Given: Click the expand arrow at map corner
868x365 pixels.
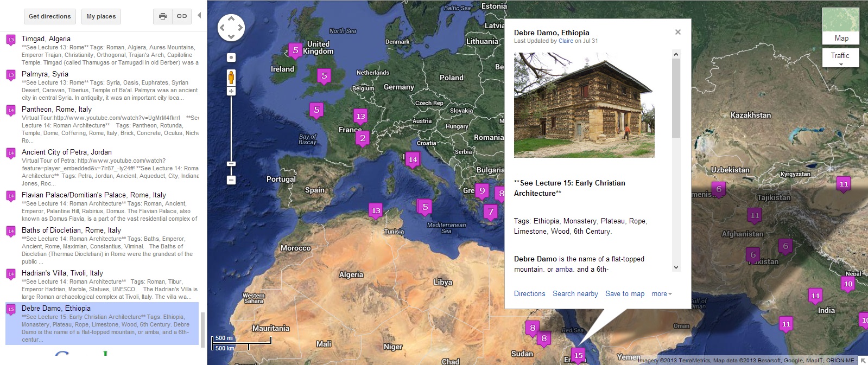Looking at the screenshot, I should pos(863,360).
